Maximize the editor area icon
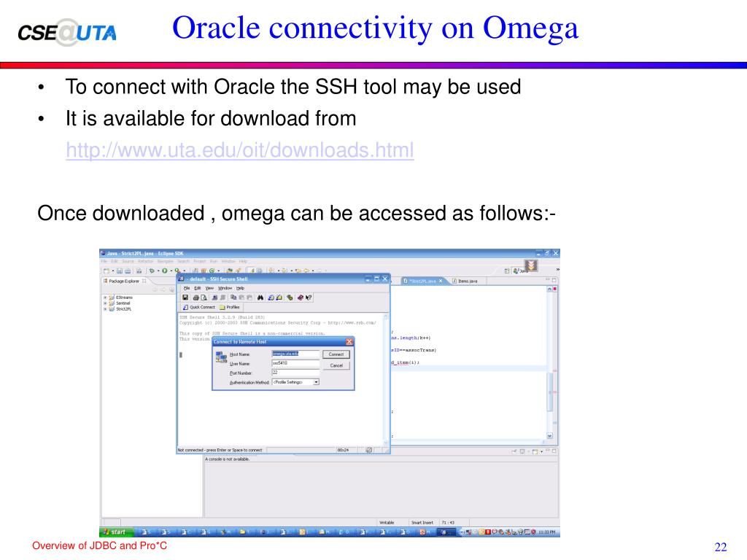This screenshot has height=560, width=747. click(x=554, y=281)
